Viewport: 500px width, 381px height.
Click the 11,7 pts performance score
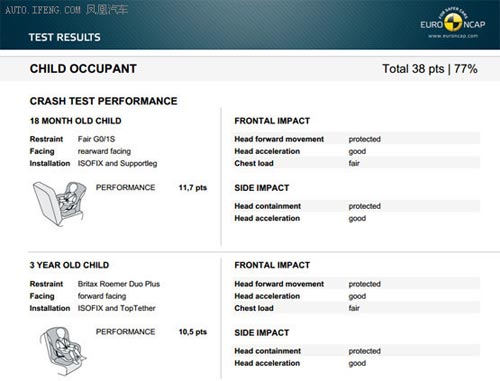[x=193, y=188]
